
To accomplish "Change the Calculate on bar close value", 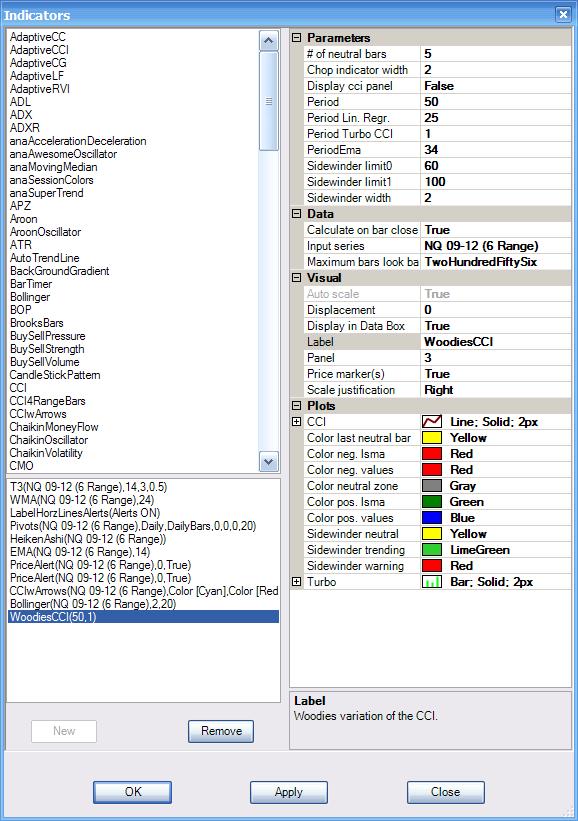I will (496, 230).
